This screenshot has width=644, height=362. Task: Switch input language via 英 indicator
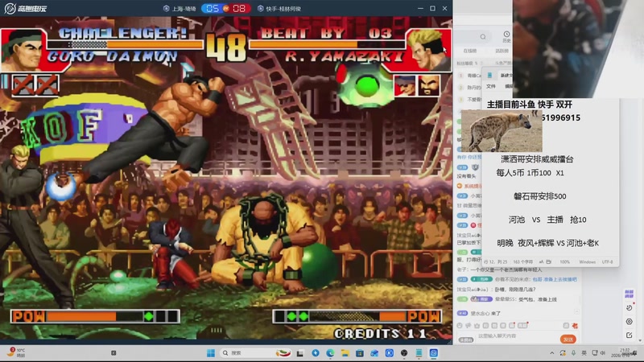click(584, 353)
